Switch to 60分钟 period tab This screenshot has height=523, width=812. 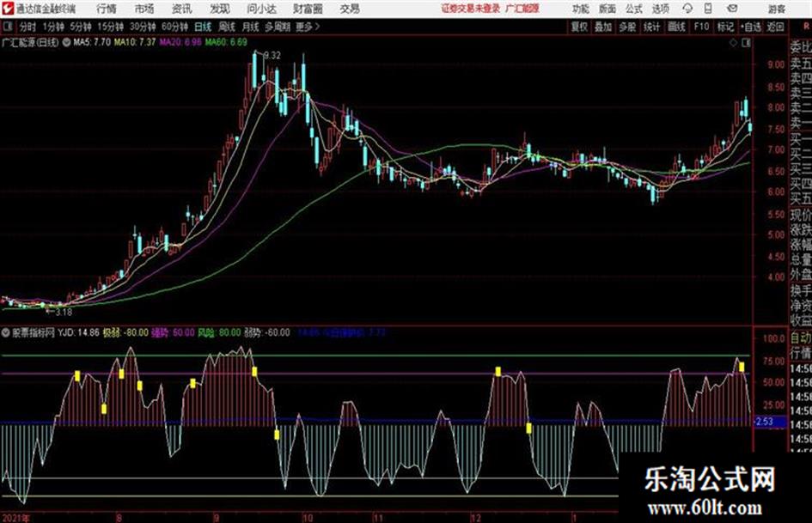tap(175, 27)
